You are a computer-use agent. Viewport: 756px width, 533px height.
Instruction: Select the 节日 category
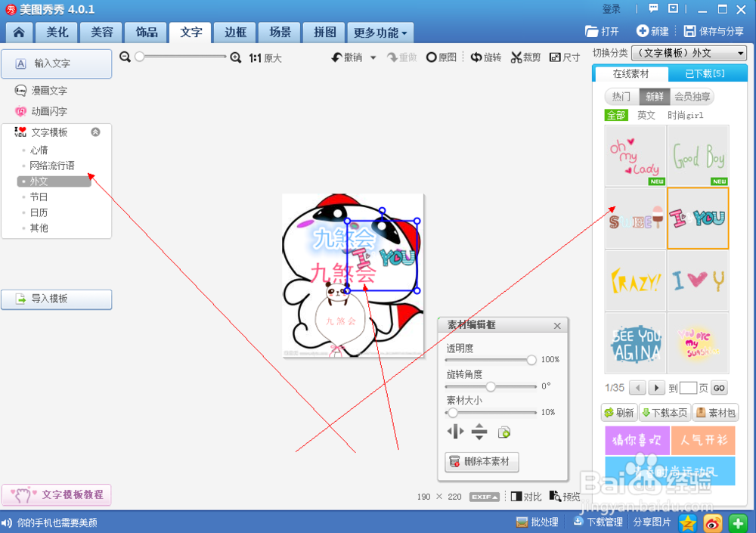tap(39, 197)
